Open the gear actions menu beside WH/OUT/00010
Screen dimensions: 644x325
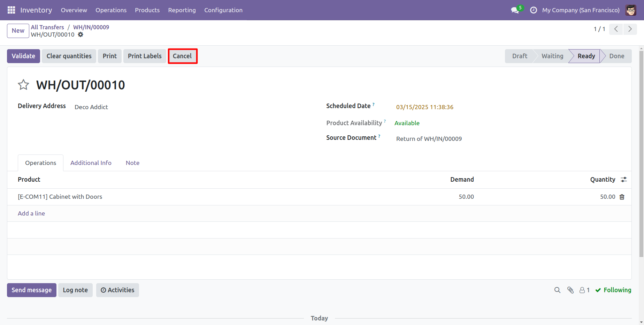tap(80, 35)
